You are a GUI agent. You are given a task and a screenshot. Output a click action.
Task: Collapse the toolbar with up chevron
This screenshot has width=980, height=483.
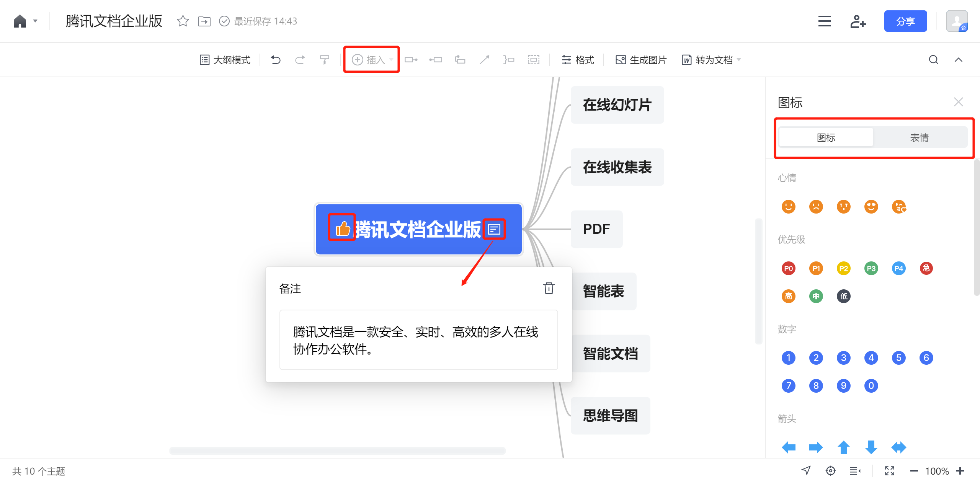[958, 60]
